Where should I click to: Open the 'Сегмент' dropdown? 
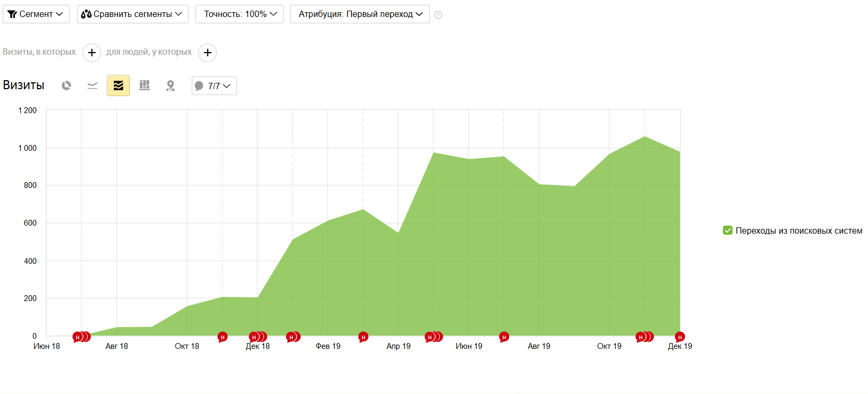36,14
